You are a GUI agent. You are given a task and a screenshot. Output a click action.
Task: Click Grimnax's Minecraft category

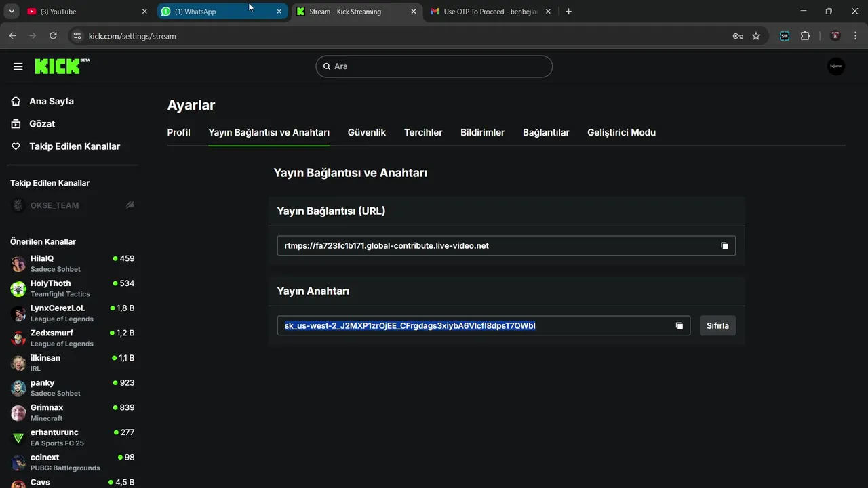[x=46, y=419]
